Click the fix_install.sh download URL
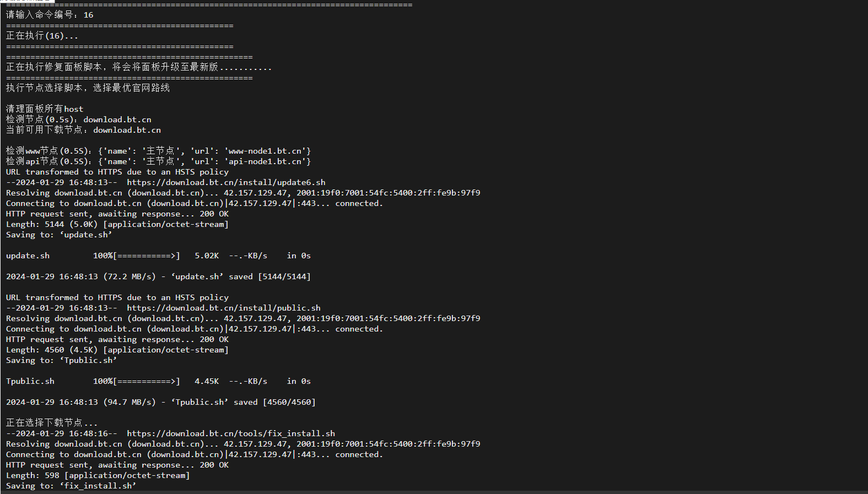This screenshot has width=868, height=494. click(x=231, y=433)
